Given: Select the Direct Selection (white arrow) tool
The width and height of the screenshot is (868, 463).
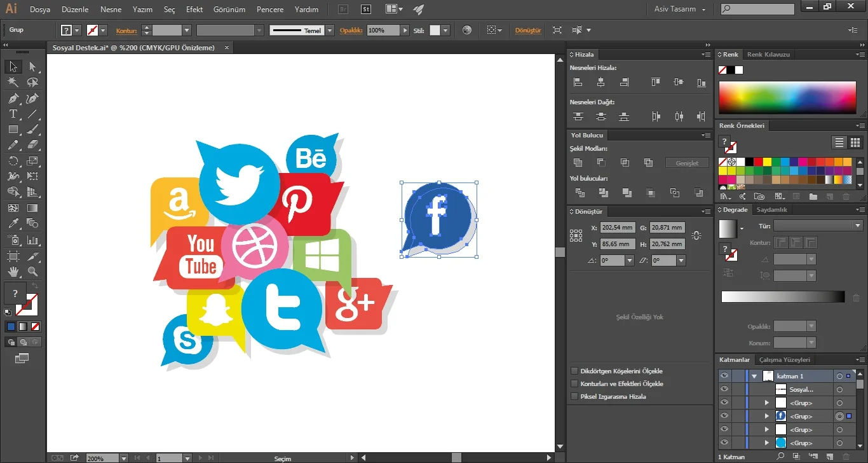Looking at the screenshot, I should coord(32,67).
